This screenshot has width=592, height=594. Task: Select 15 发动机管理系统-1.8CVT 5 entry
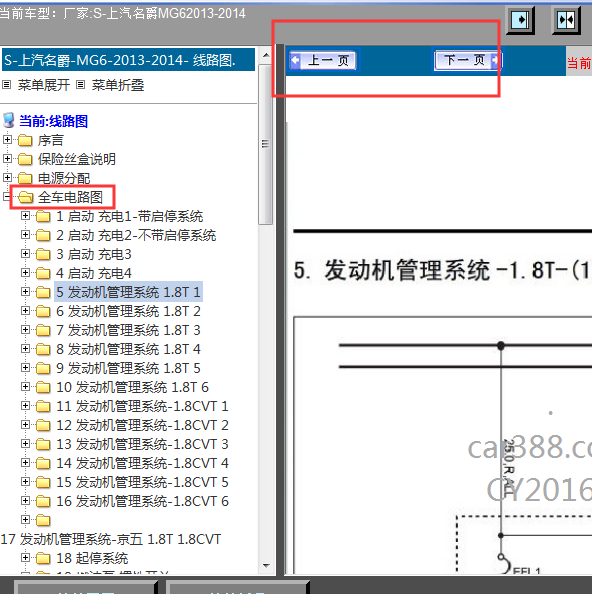[x=142, y=482]
